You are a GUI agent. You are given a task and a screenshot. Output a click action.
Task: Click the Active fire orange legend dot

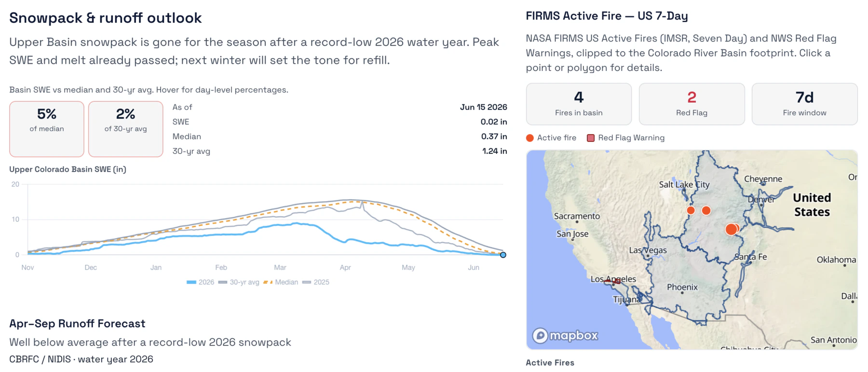[530, 138]
